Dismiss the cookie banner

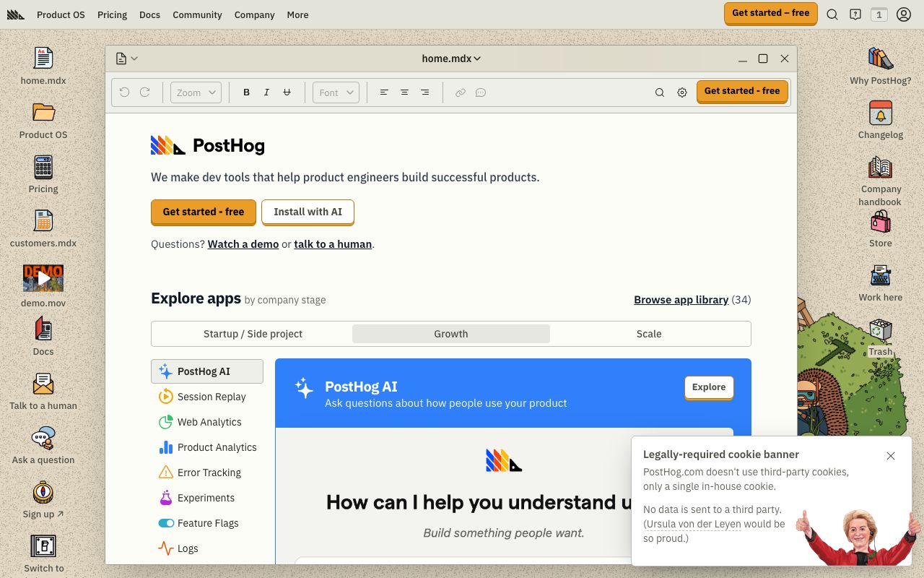tap(891, 456)
